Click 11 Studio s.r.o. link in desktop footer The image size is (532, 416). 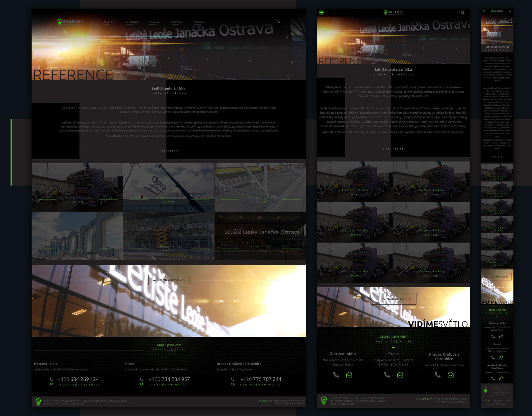[x=265, y=401]
